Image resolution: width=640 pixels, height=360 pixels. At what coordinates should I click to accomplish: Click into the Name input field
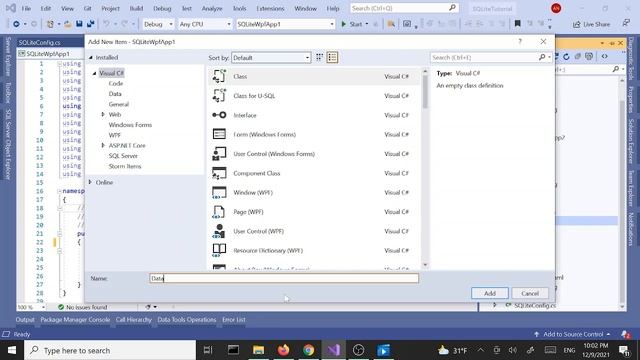[x=284, y=278]
